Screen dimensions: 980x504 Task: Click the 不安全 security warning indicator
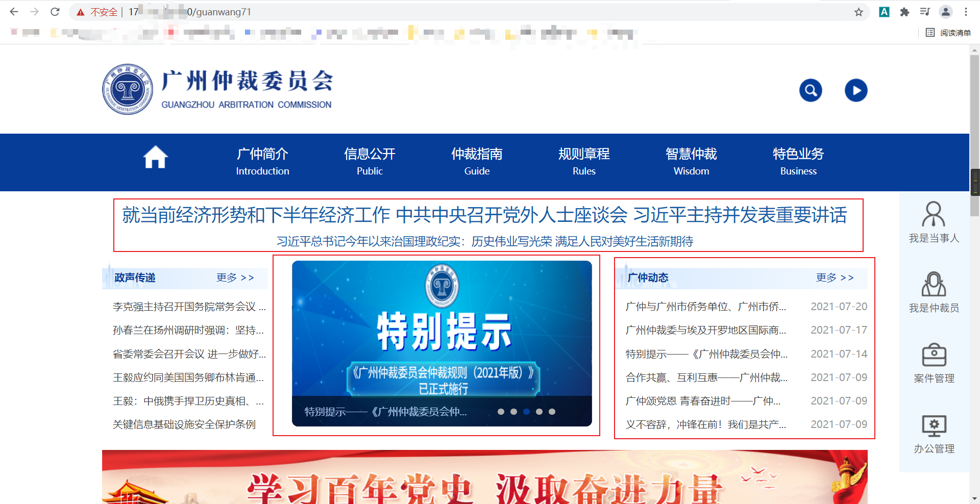[x=97, y=12]
